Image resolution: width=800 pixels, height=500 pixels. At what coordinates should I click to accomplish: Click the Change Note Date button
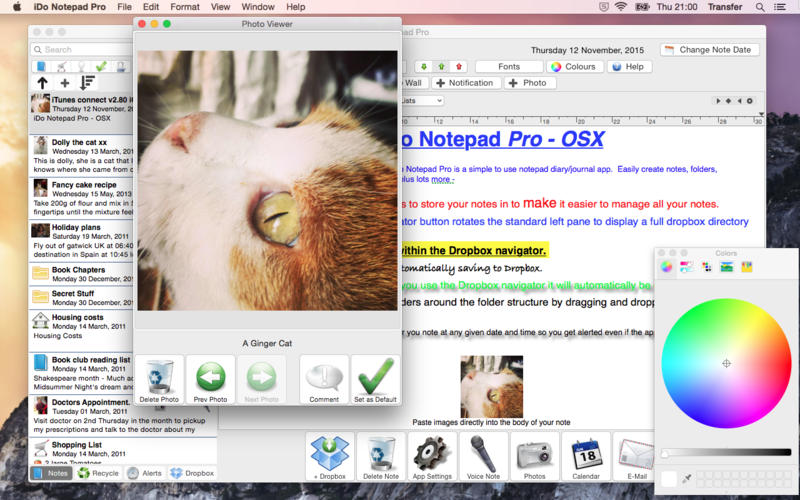tap(709, 49)
